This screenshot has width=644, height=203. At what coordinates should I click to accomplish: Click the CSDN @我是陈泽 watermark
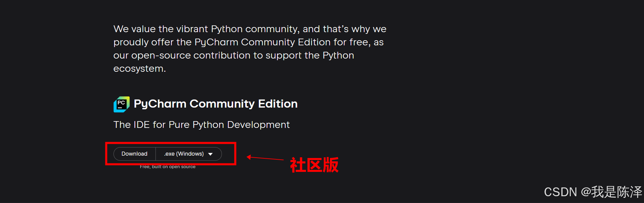coord(593,192)
